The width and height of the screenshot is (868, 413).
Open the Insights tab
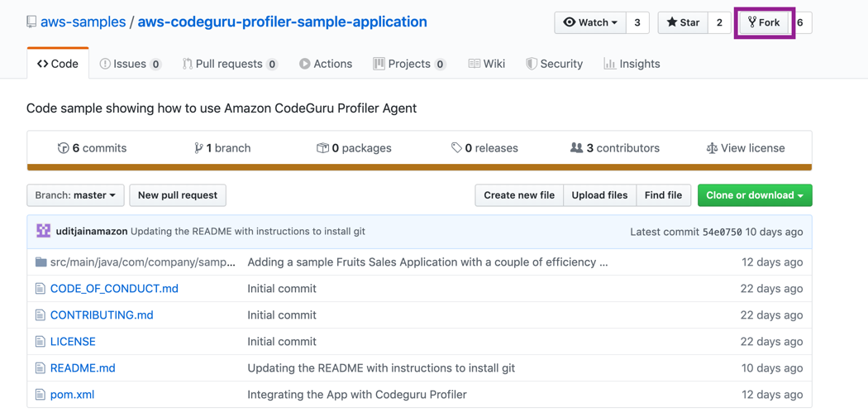(632, 64)
